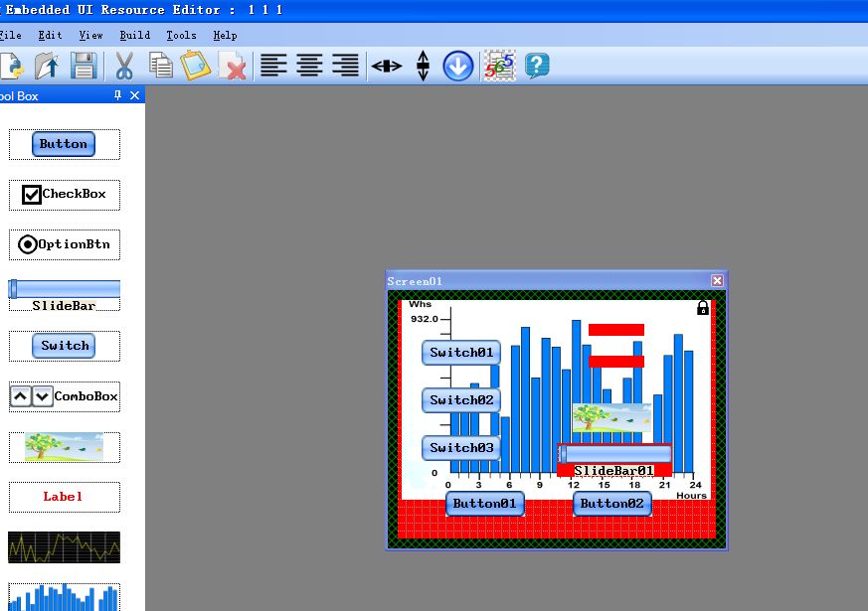This screenshot has width=868, height=611.
Task: Select the tree image widget in Tool Box
Action: point(64,447)
